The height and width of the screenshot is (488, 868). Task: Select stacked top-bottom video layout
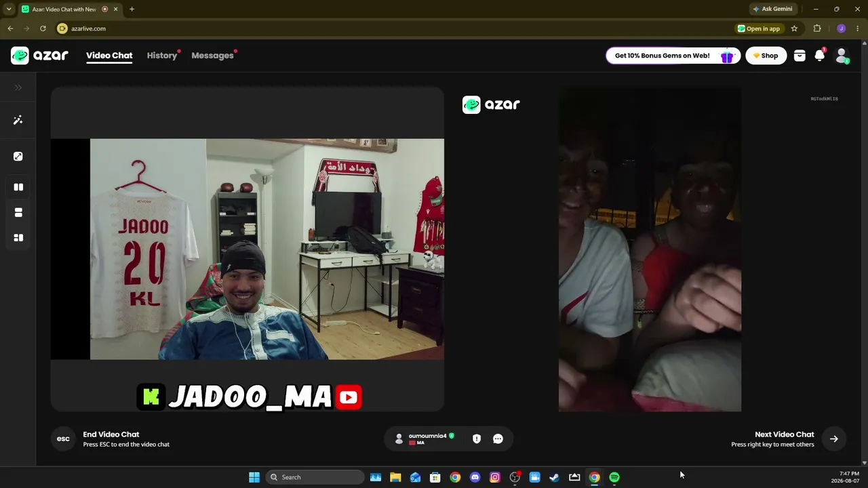pos(18,213)
